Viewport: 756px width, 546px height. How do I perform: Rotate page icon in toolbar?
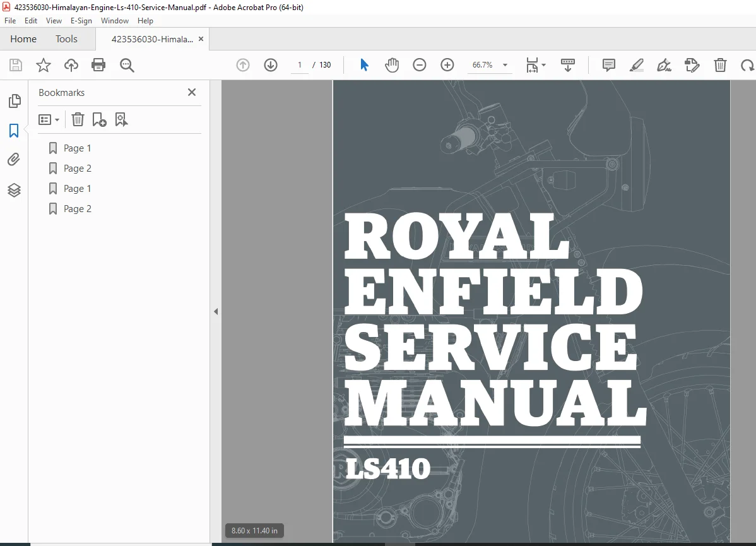pos(747,65)
